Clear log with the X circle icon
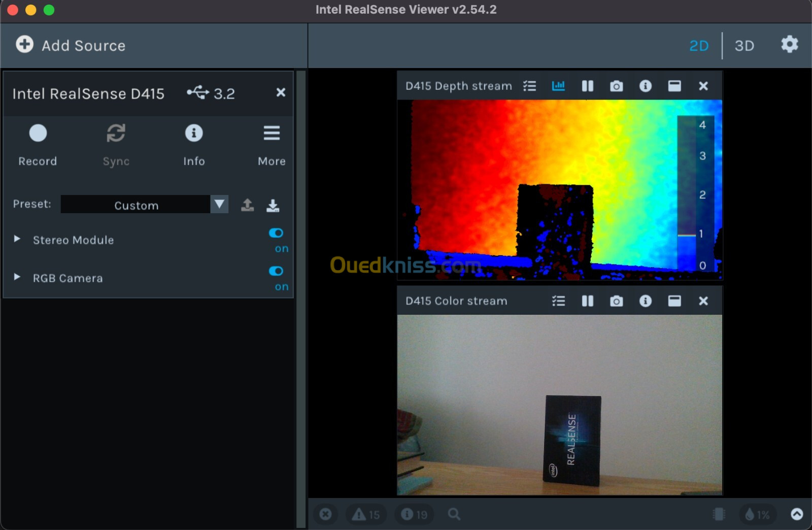The image size is (812, 530). [x=325, y=514]
